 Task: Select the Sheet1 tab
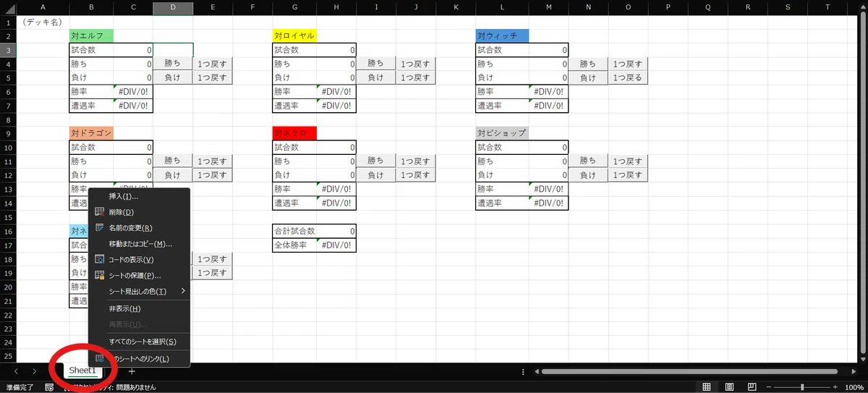[x=82, y=371]
